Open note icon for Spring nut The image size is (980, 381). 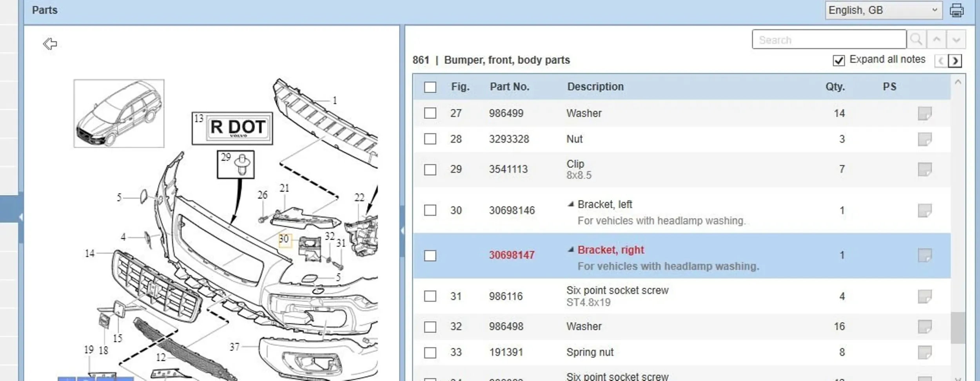(x=925, y=352)
